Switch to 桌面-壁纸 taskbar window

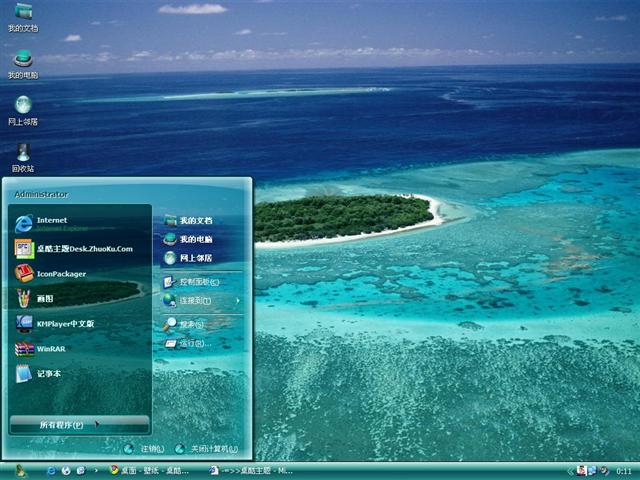point(150,470)
